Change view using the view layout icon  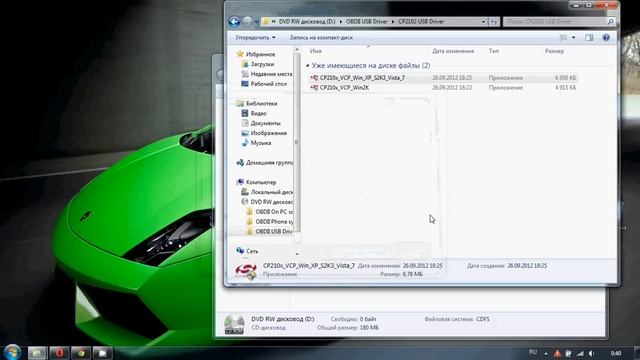(563, 38)
